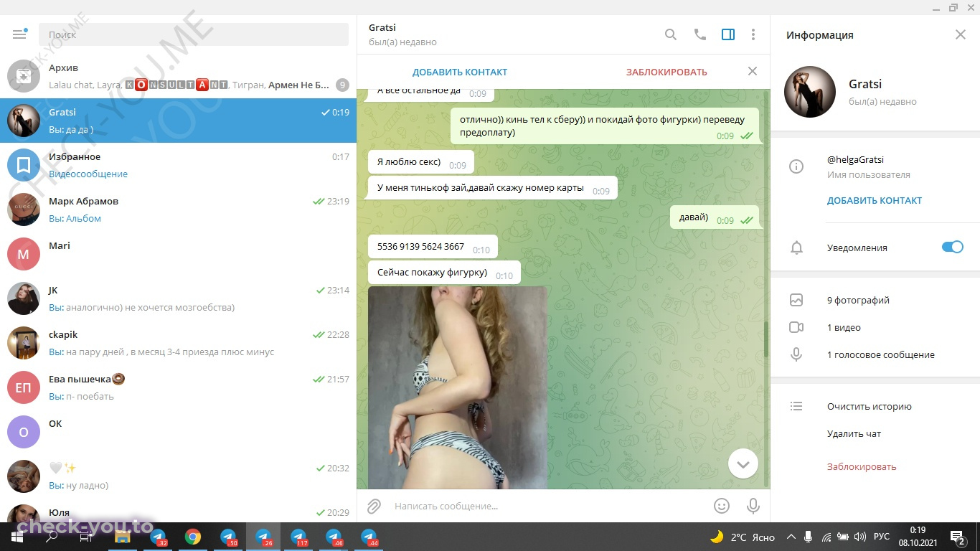Click the username info icon

click(x=796, y=166)
